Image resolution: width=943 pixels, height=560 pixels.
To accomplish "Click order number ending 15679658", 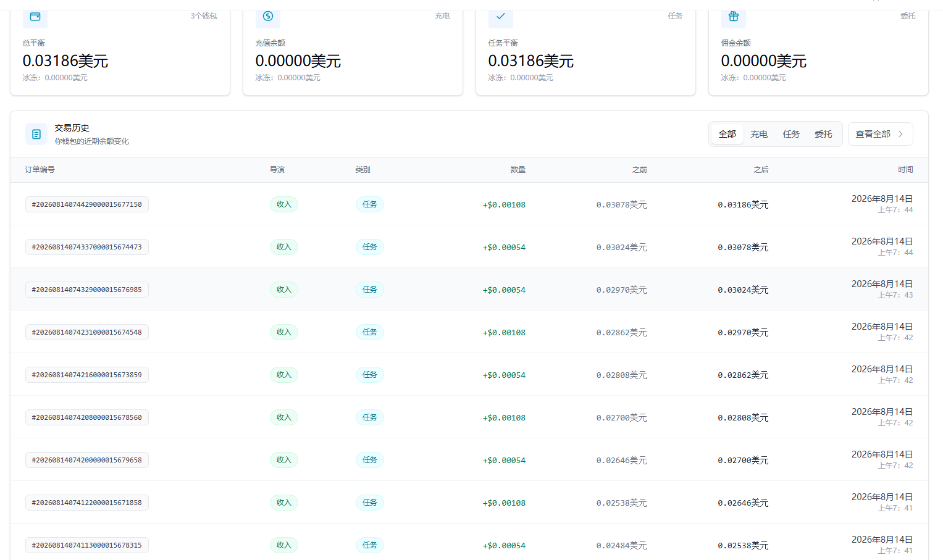I will pos(87,460).
